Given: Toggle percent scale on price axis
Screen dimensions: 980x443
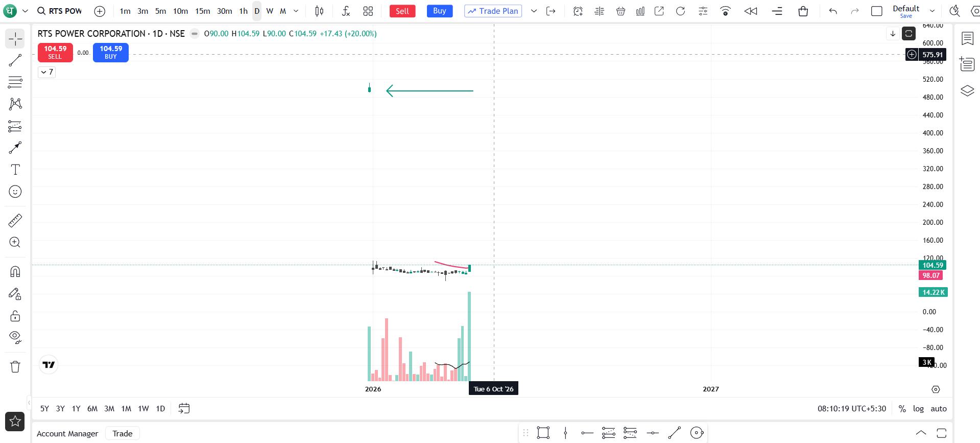Looking at the screenshot, I should pos(902,409).
